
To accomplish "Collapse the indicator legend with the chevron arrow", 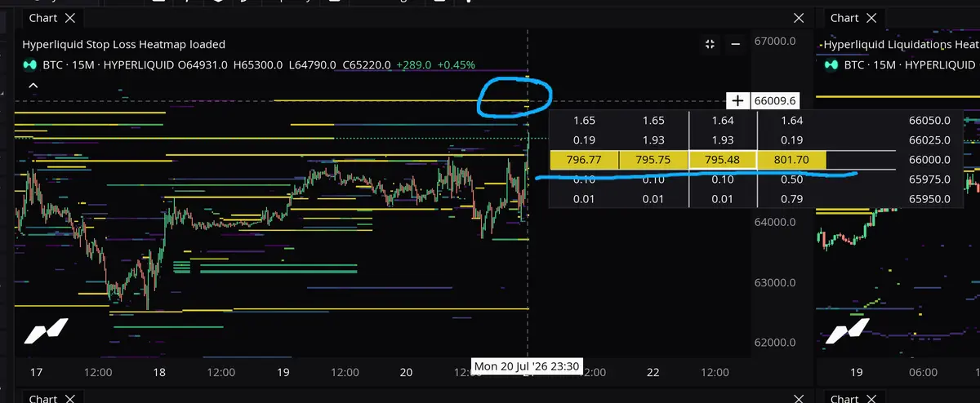I will [33, 85].
